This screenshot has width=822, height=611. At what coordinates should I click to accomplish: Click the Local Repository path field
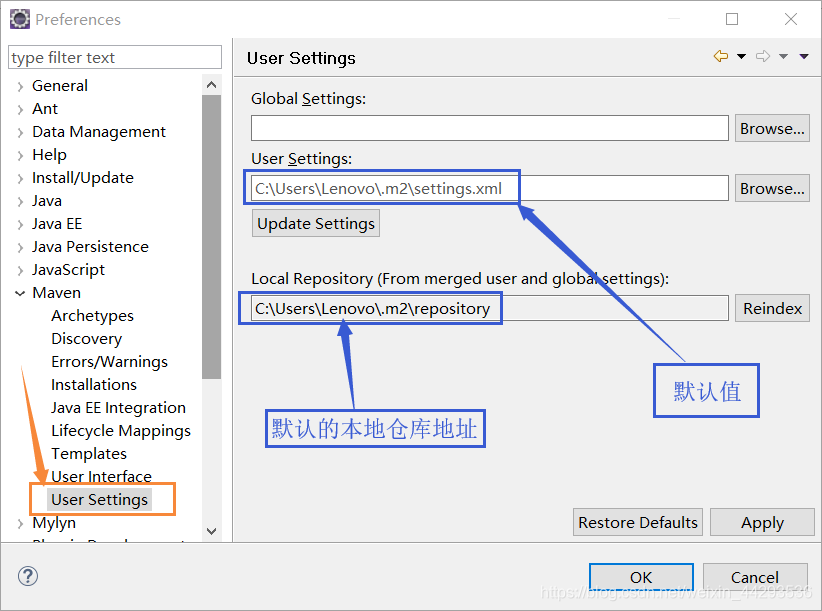[490, 308]
